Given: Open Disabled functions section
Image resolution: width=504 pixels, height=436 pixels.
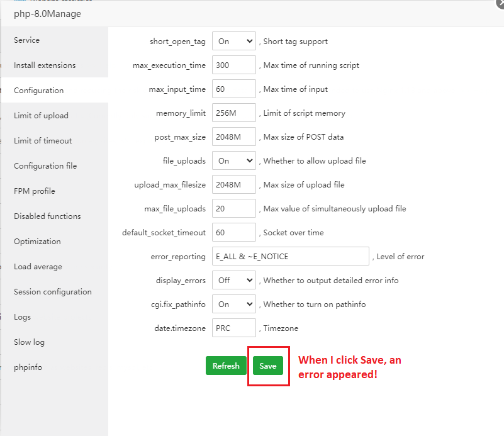Looking at the screenshot, I should point(47,216).
